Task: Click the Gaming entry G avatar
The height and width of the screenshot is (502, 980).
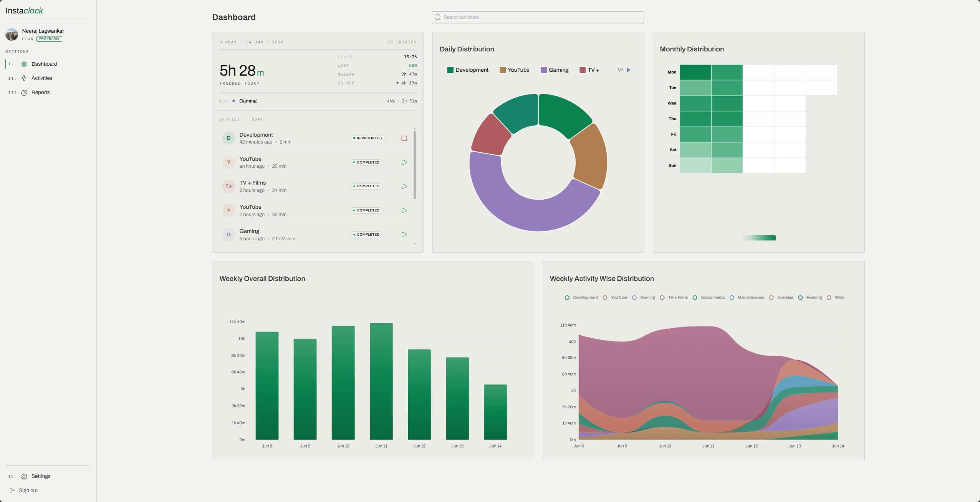Action: coord(228,234)
